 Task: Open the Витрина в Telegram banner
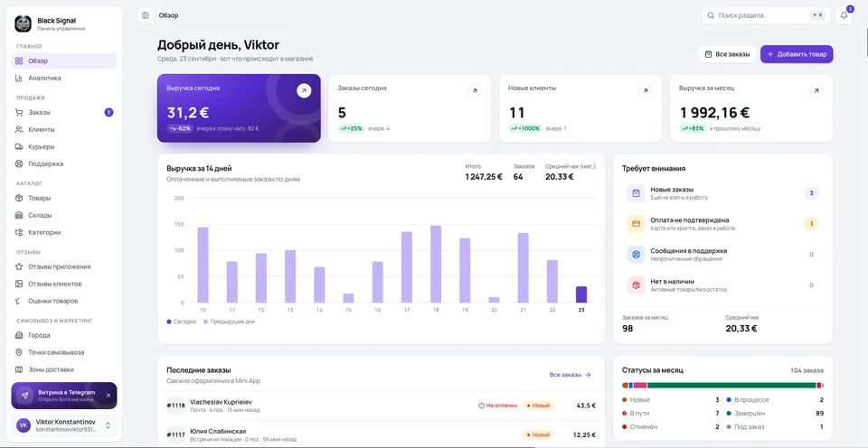63,396
